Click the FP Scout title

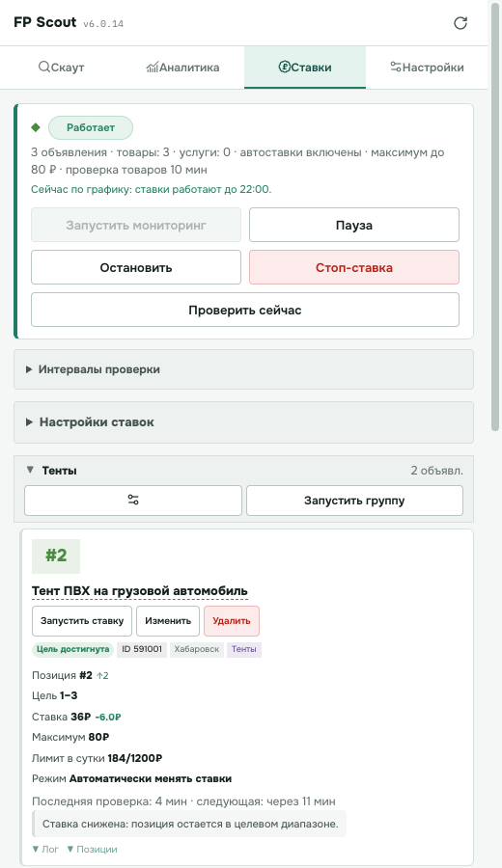pyautogui.click(x=44, y=22)
